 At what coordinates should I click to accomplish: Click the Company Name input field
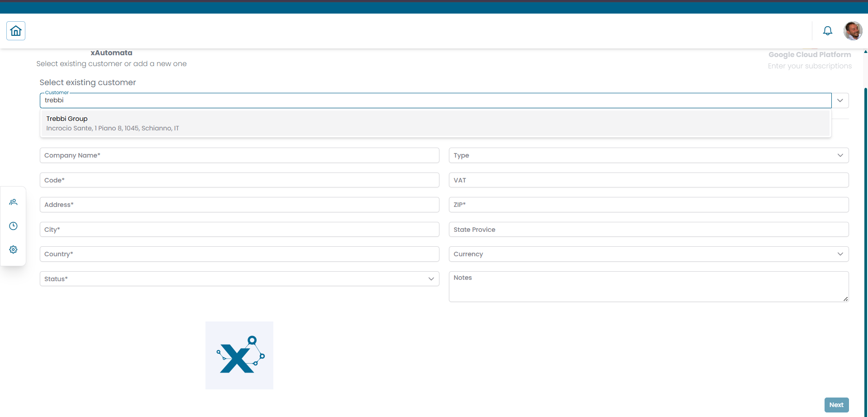(x=239, y=155)
